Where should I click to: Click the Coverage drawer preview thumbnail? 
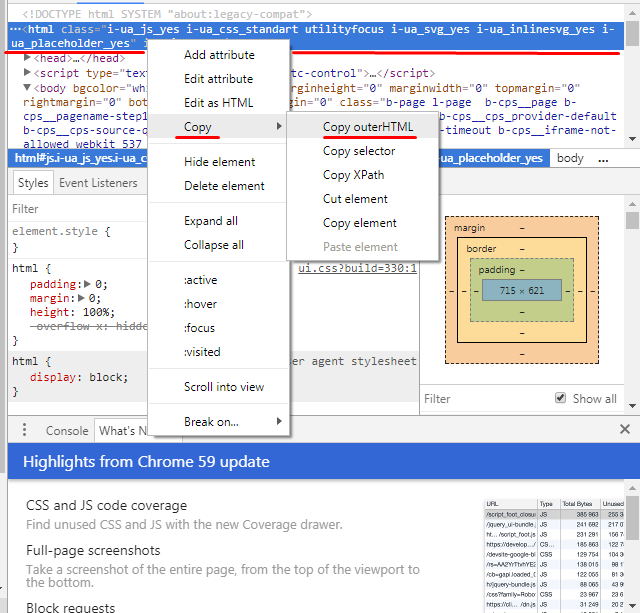click(556, 555)
